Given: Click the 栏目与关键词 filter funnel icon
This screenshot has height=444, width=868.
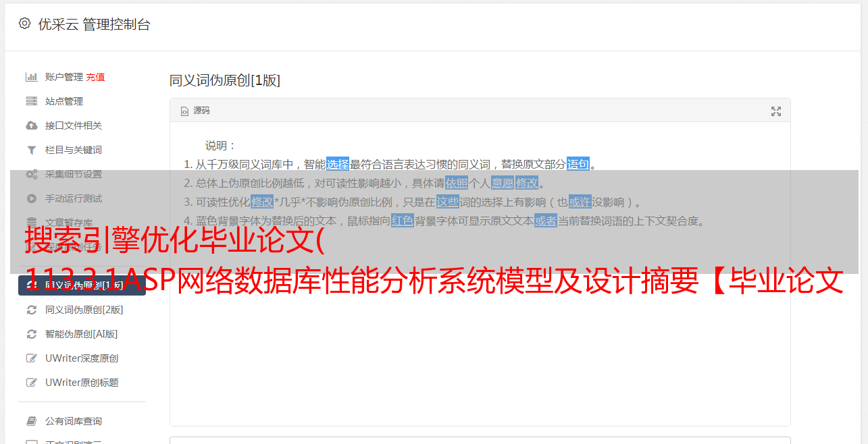Looking at the screenshot, I should point(31,150).
